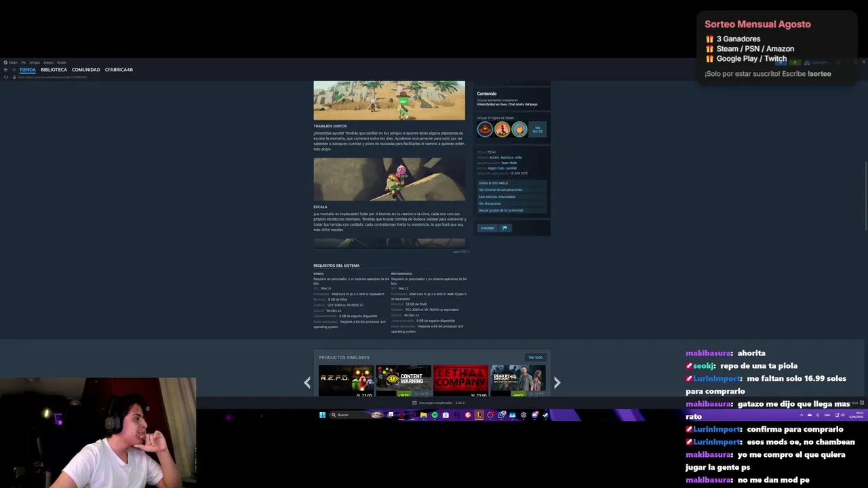
Task: Click the Escala climbing gameplay image
Action: [389, 180]
